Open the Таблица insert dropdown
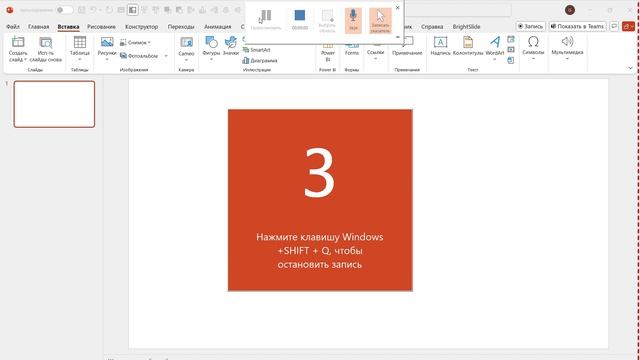640x360 pixels. [80, 48]
